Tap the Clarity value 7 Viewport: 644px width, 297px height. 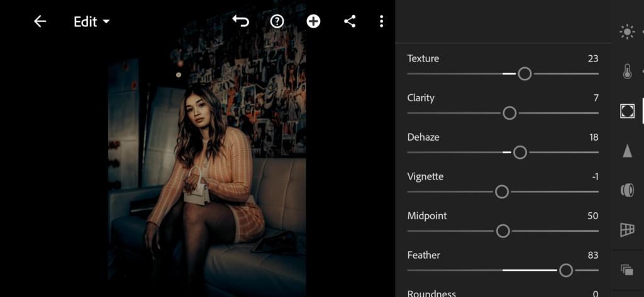tap(596, 98)
